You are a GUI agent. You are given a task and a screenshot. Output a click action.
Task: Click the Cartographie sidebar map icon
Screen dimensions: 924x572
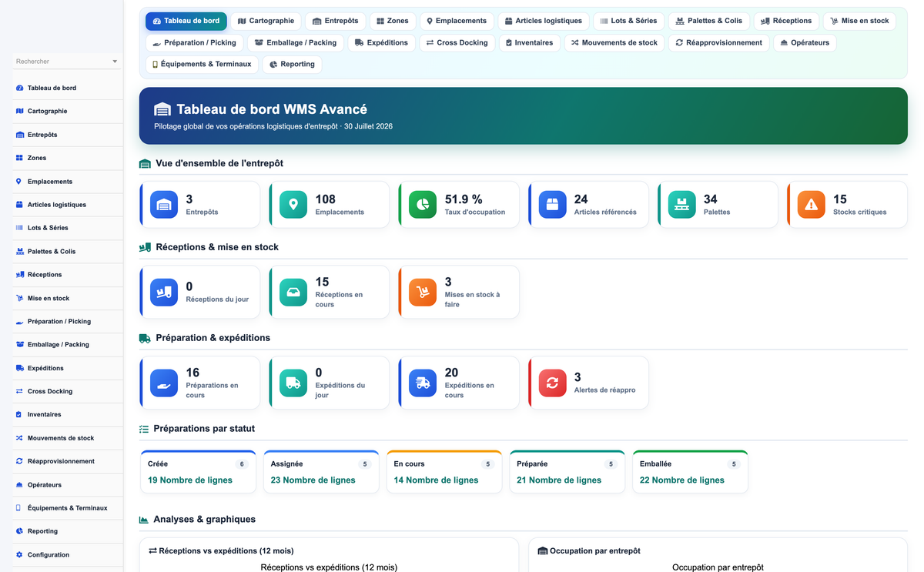19,111
